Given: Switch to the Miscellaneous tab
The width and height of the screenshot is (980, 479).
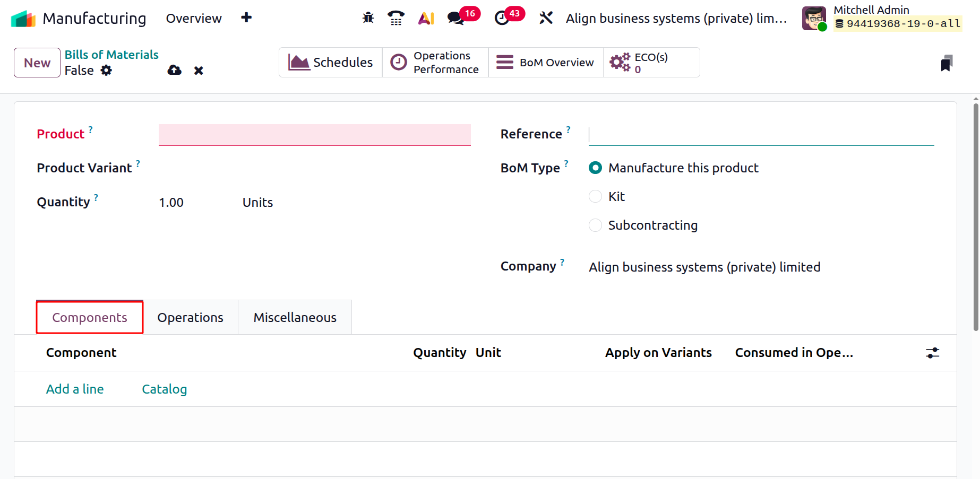Looking at the screenshot, I should click(x=295, y=317).
